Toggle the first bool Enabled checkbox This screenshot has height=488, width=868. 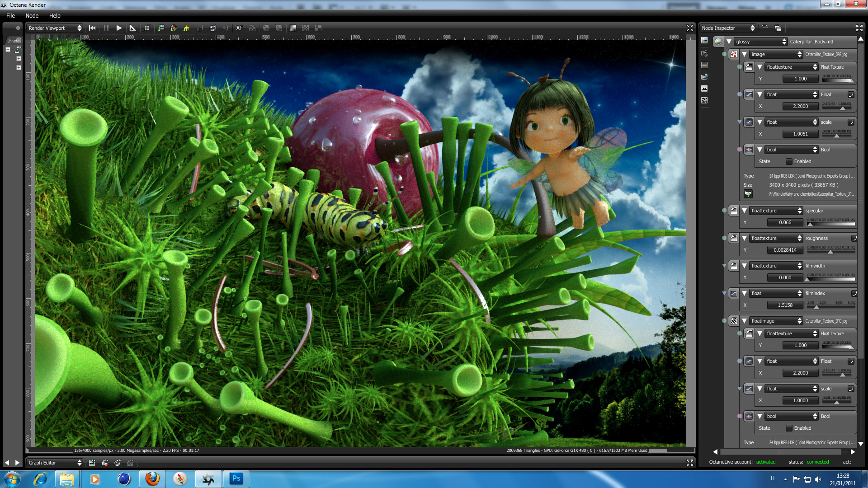[789, 161]
